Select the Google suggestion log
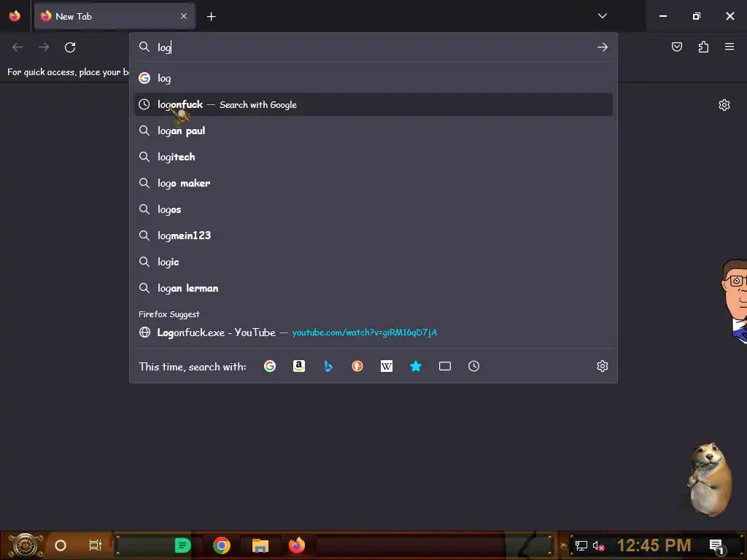 pyautogui.click(x=373, y=78)
